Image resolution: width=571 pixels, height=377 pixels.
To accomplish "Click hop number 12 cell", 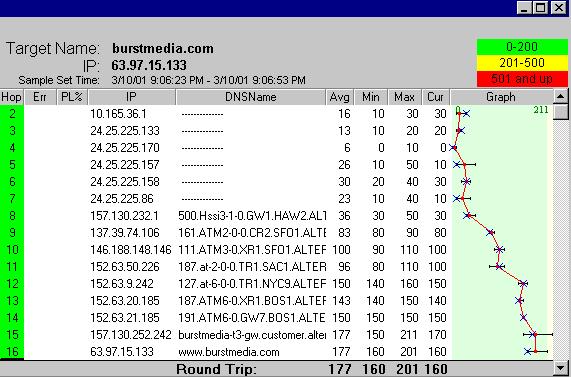I will tap(12, 284).
